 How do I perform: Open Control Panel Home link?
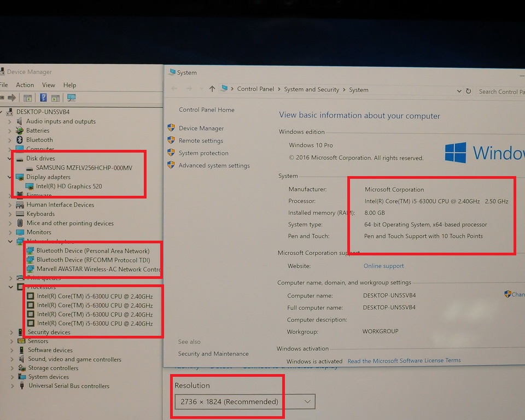coord(207,109)
